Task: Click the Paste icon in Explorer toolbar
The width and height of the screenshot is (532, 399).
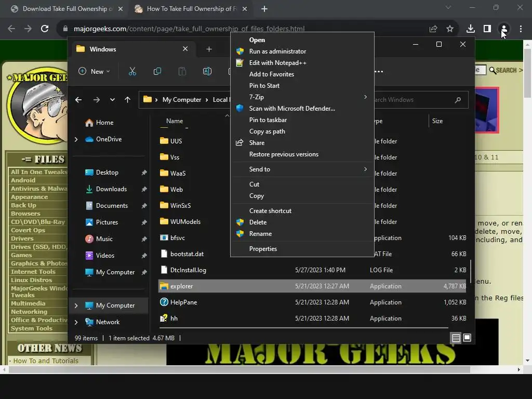Action: [x=182, y=71]
